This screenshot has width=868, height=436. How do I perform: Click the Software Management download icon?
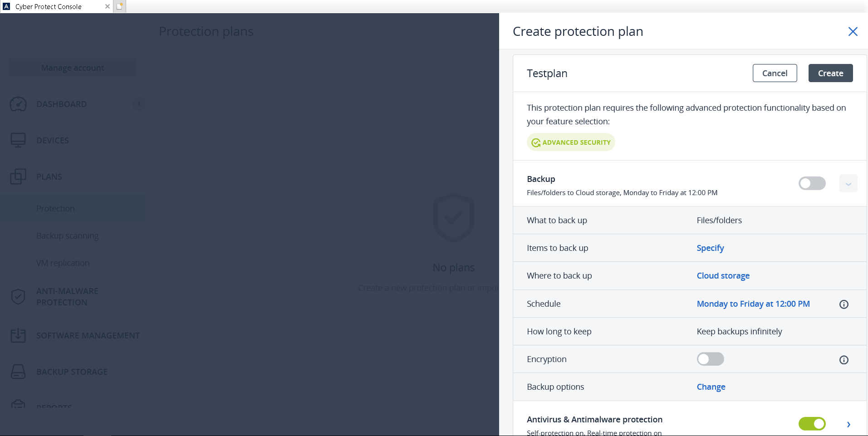(x=18, y=335)
